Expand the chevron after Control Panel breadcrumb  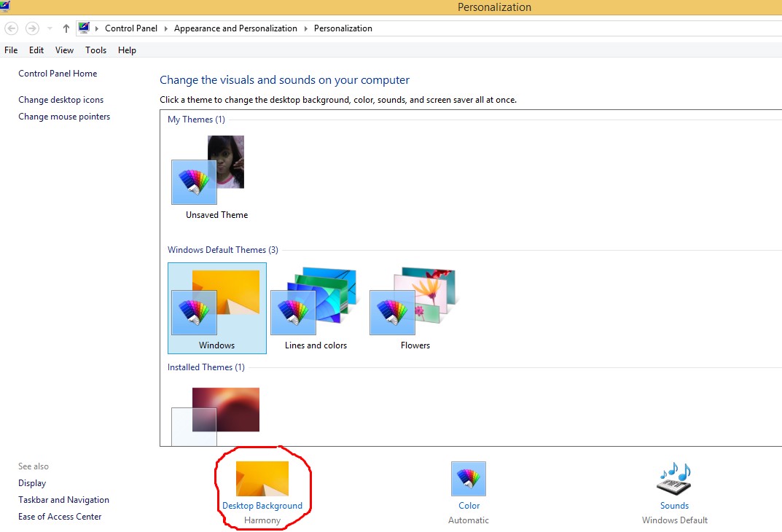pyautogui.click(x=166, y=28)
